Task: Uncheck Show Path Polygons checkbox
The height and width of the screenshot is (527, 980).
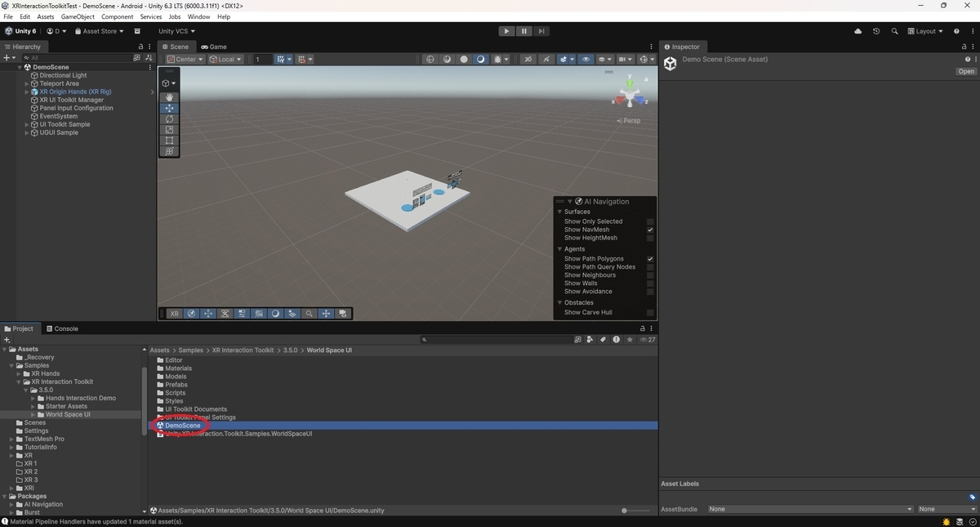Action: (x=650, y=259)
